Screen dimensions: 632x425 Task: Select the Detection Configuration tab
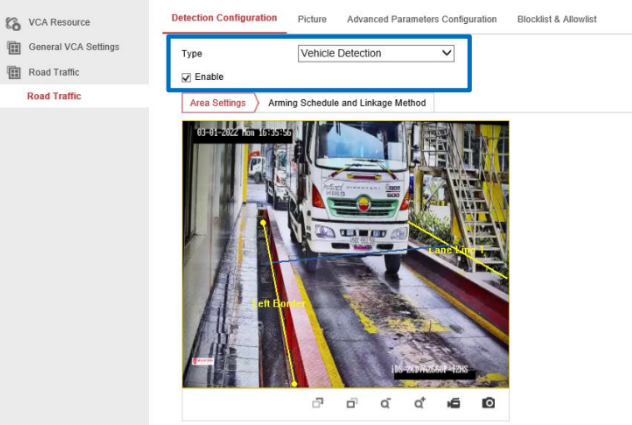(x=224, y=18)
